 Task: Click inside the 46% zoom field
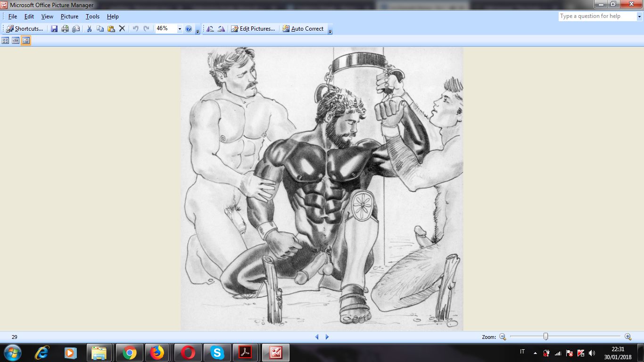click(165, 29)
